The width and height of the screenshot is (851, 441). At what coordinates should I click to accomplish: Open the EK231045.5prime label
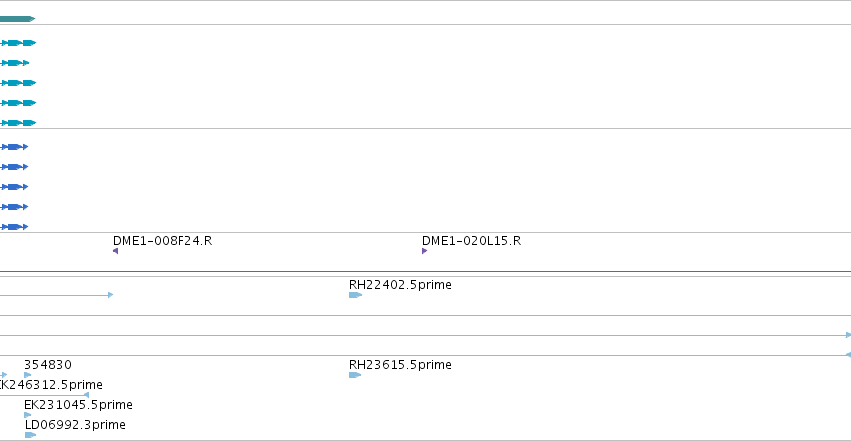pos(78,405)
